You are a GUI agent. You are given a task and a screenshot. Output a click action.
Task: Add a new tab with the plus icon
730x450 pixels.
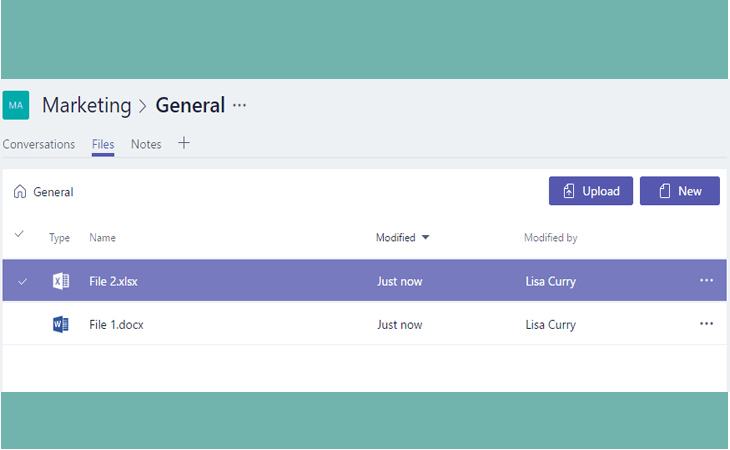point(184,143)
